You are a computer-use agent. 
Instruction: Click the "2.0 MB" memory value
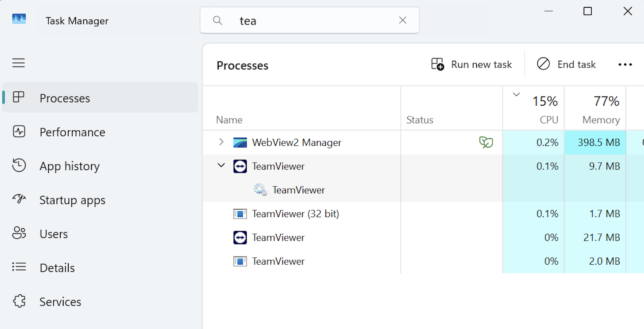tap(605, 261)
